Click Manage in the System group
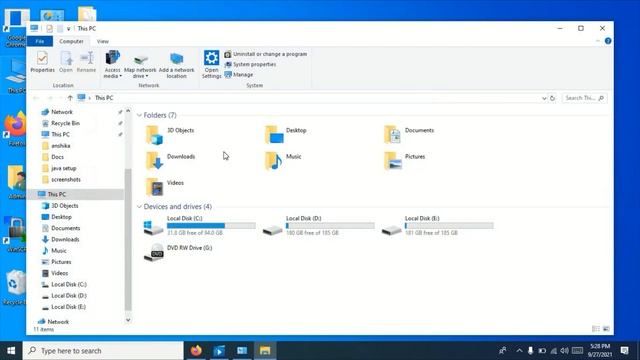640x360 pixels. pyautogui.click(x=239, y=75)
